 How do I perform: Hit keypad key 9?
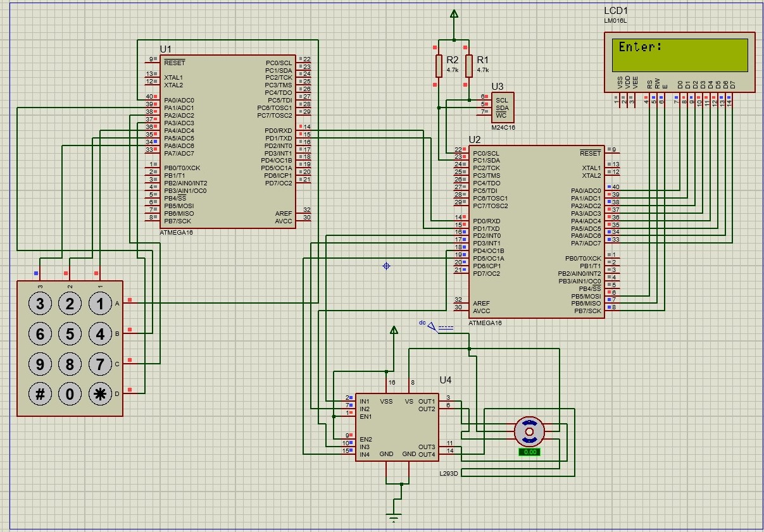(x=40, y=364)
